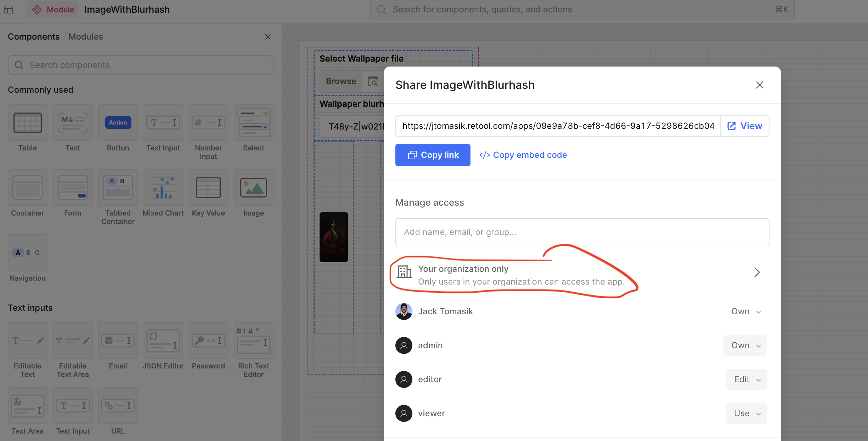Close the Share ImageWithBlurhash dialog

tap(759, 85)
